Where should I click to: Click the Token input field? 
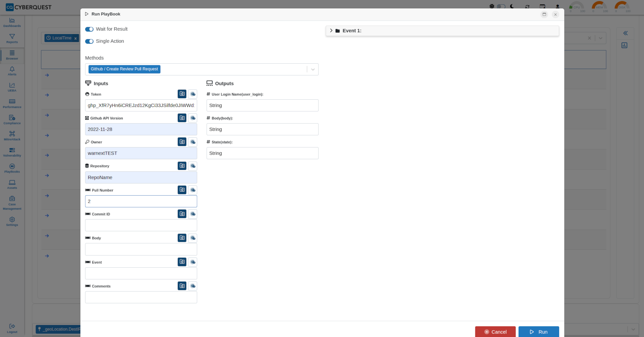(141, 105)
